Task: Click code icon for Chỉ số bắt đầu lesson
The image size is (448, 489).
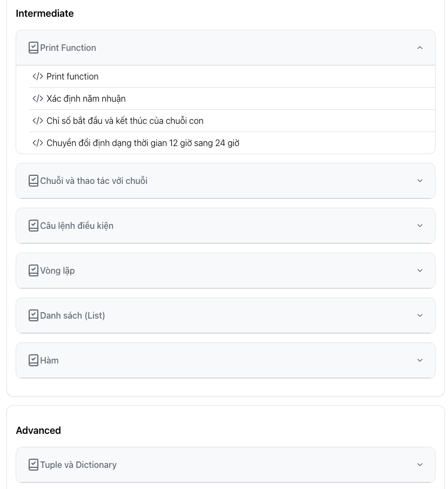Action: click(x=38, y=121)
